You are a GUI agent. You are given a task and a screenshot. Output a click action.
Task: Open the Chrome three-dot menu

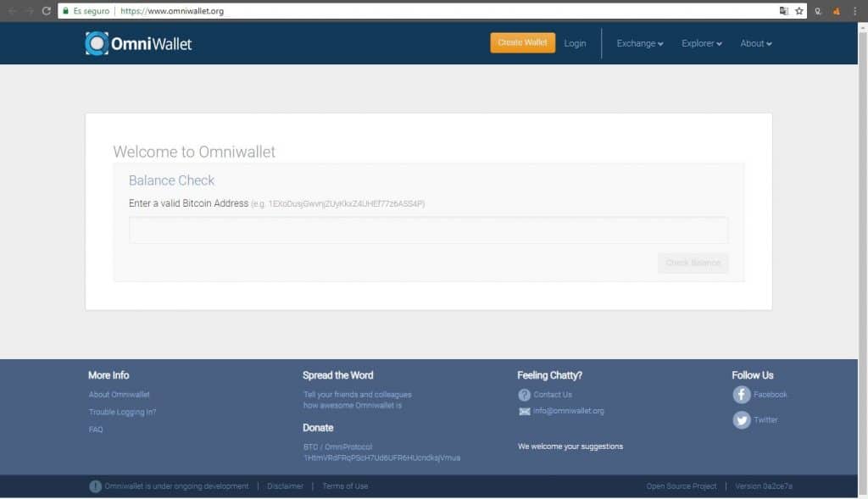coord(854,11)
